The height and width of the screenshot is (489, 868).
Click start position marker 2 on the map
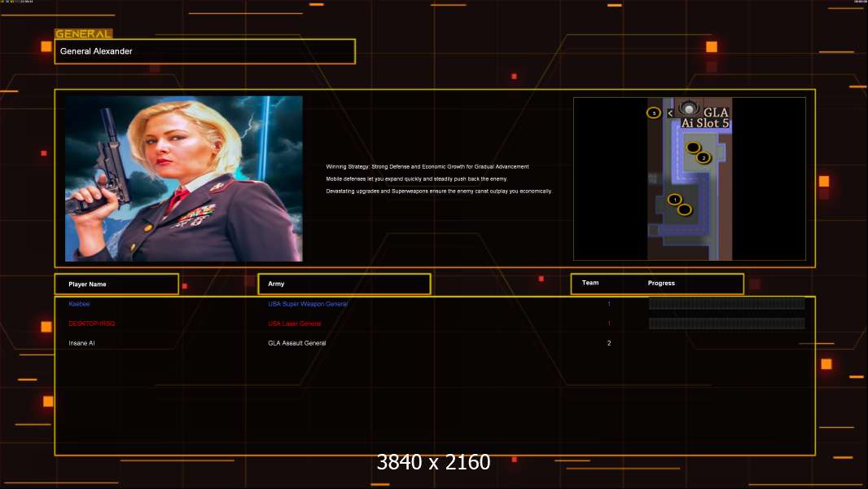(x=704, y=158)
